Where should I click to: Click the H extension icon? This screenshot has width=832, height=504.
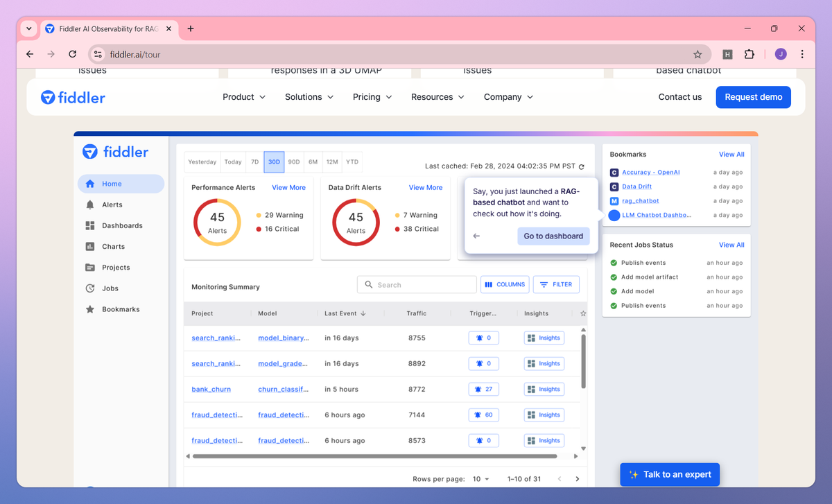pyautogui.click(x=727, y=54)
